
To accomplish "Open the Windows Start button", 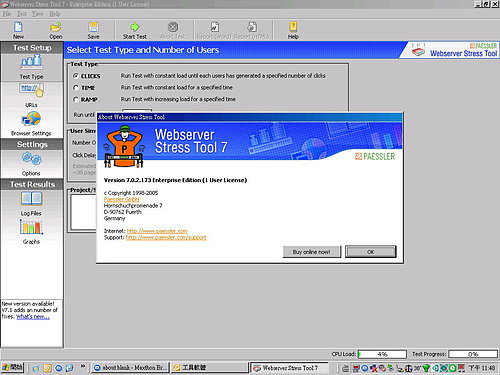I will tap(12, 367).
